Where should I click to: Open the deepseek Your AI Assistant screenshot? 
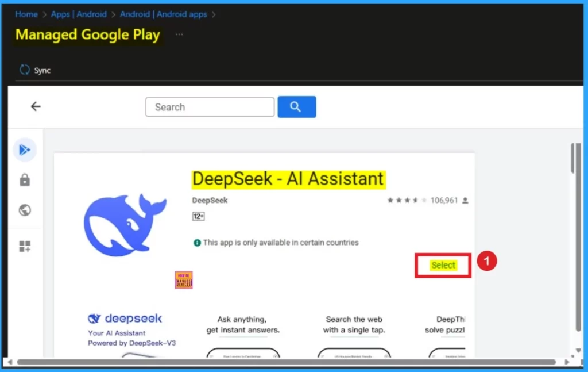[131, 335]
